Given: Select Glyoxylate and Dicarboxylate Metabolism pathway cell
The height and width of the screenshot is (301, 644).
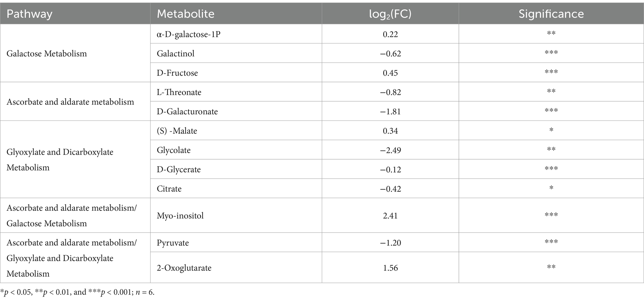Looking at the screenshot, I should [75, 159].
